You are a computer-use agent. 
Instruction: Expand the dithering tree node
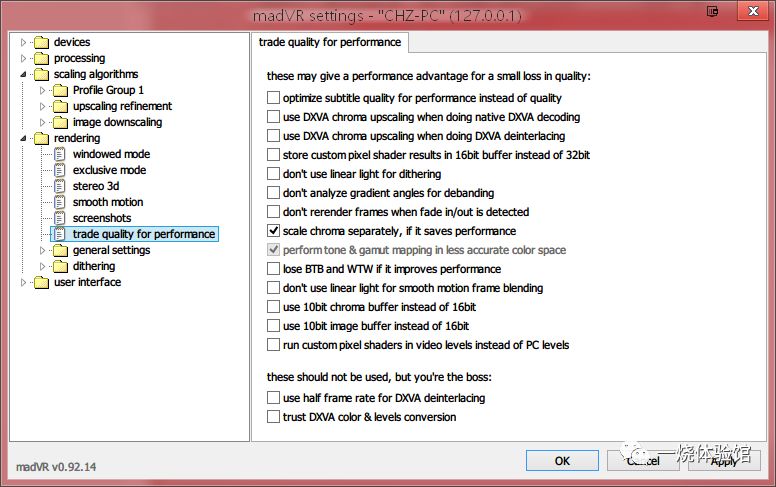pyautogui.click(x=42, y=266)
